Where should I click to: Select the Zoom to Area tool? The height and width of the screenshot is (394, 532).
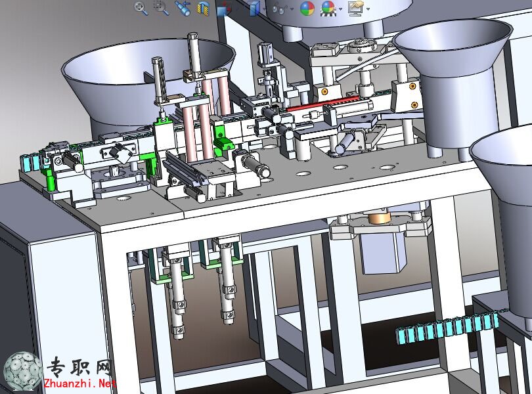pyautogui.click(x=161, y=8)
